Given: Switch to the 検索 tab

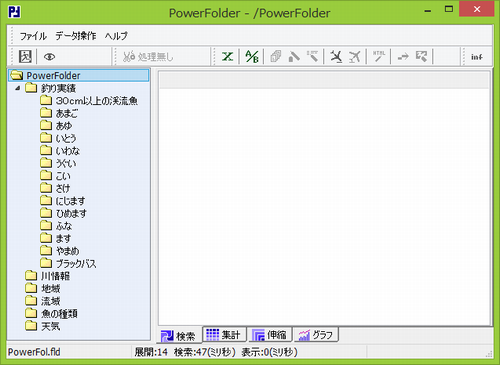Looking at the screenshot, I should pyautogui.click(x=179, y=336).
